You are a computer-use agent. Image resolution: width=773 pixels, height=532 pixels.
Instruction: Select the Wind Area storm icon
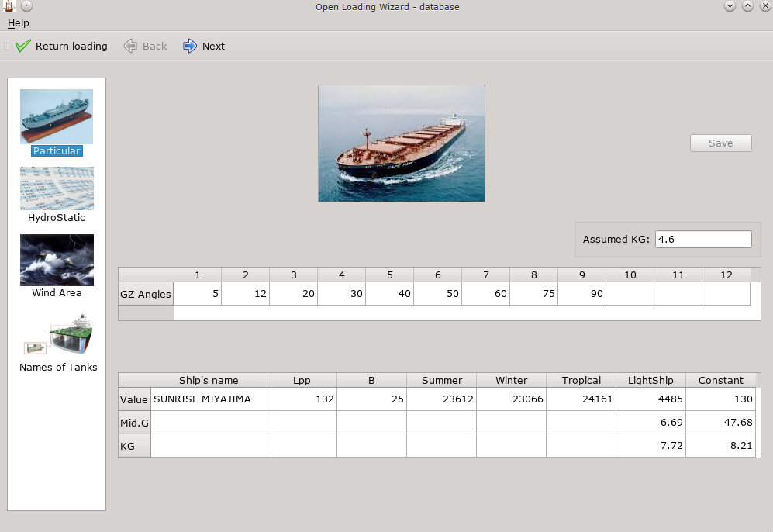pyautogui.click(x=57, y=261)
